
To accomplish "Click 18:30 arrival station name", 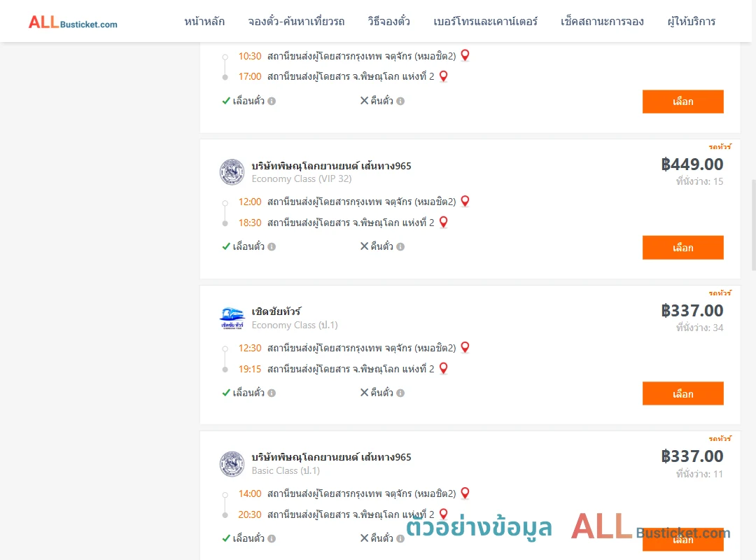I will point(351,223).
